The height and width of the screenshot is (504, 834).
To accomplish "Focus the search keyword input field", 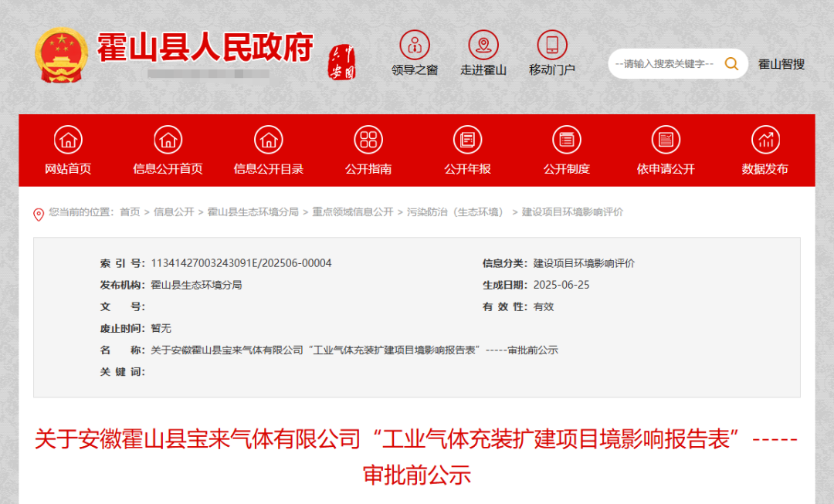I will (665, 64).
